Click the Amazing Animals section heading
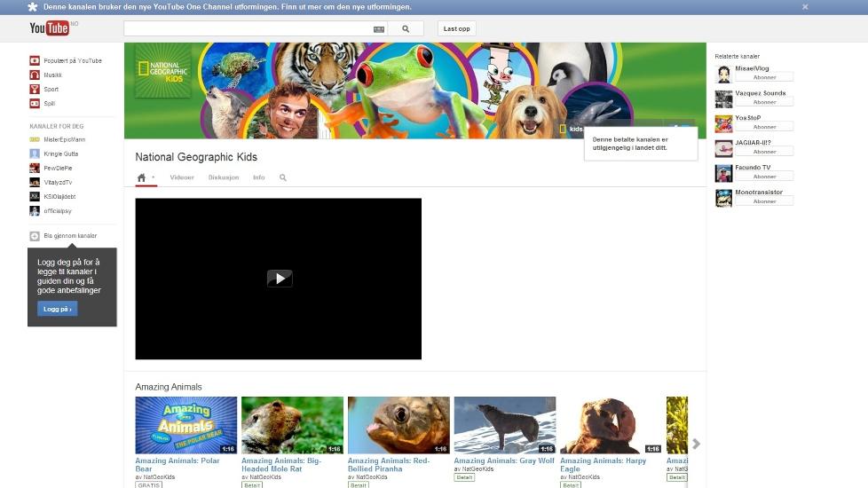Screen dimensions: 868x488 [169, 387]
